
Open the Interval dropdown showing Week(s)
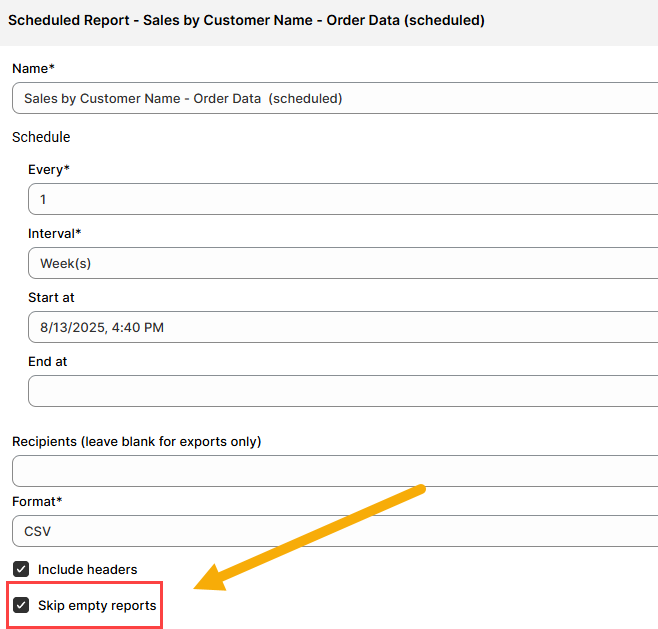(342, 263)
